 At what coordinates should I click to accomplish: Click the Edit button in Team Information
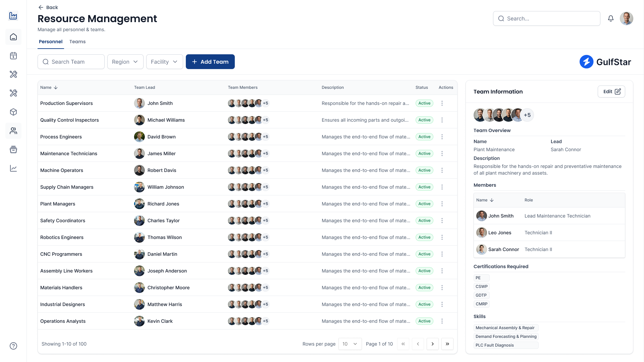pos(611,92)
